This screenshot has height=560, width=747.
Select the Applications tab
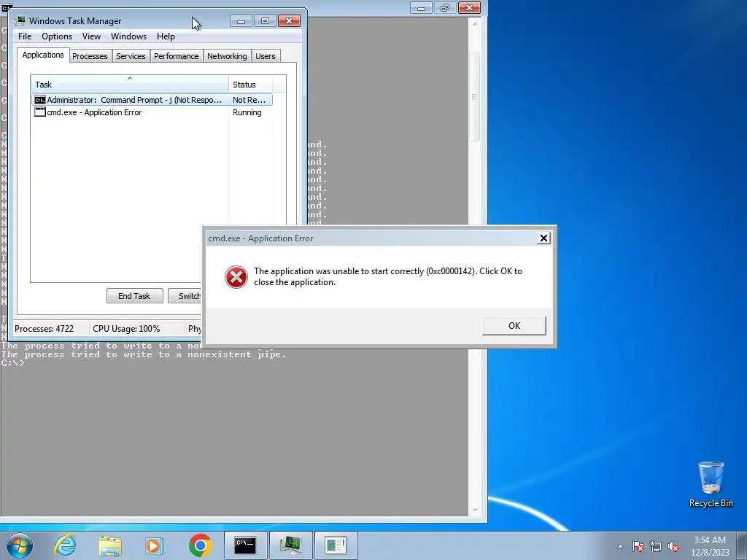click(x=43, y=55)
